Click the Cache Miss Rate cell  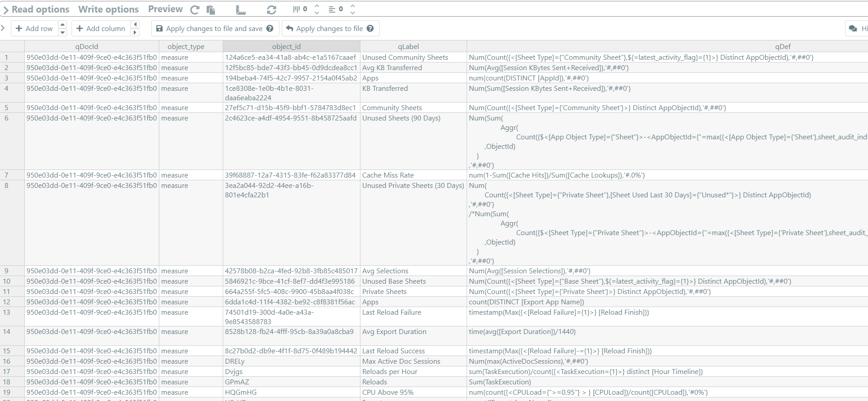coord(414,175)
